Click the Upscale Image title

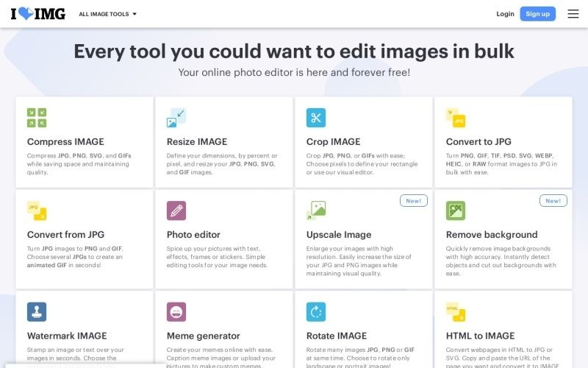[x=339, y=235]
